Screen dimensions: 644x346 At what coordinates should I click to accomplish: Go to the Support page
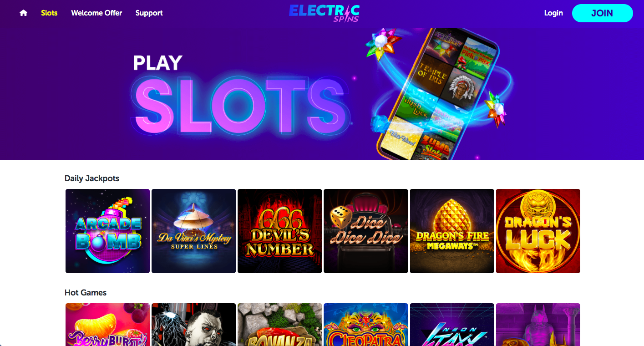pos(149,13)
